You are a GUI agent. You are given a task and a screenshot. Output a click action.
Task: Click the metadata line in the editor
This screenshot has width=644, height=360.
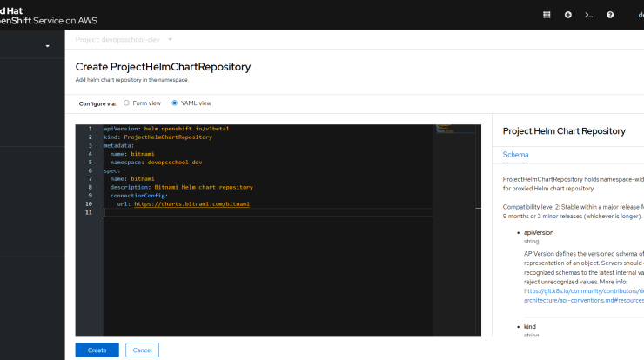(x=118, y=146)
